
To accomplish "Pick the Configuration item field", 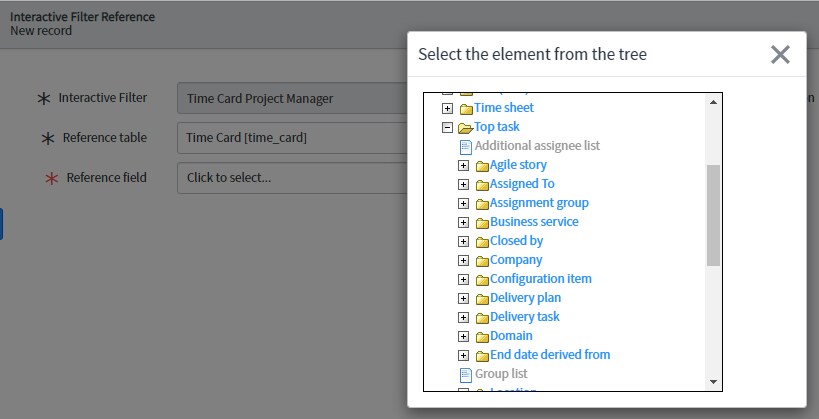I will coord(541,278).
